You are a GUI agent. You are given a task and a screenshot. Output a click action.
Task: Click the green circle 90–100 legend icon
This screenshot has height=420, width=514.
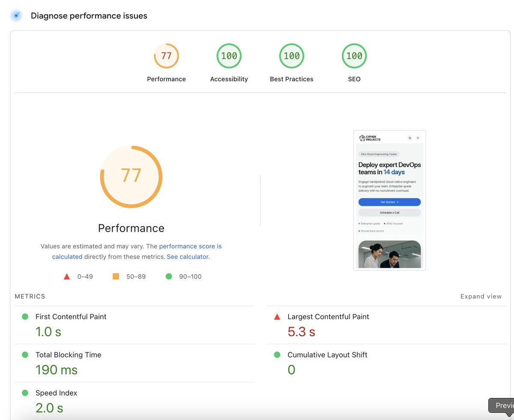click(x=169, y=276)
